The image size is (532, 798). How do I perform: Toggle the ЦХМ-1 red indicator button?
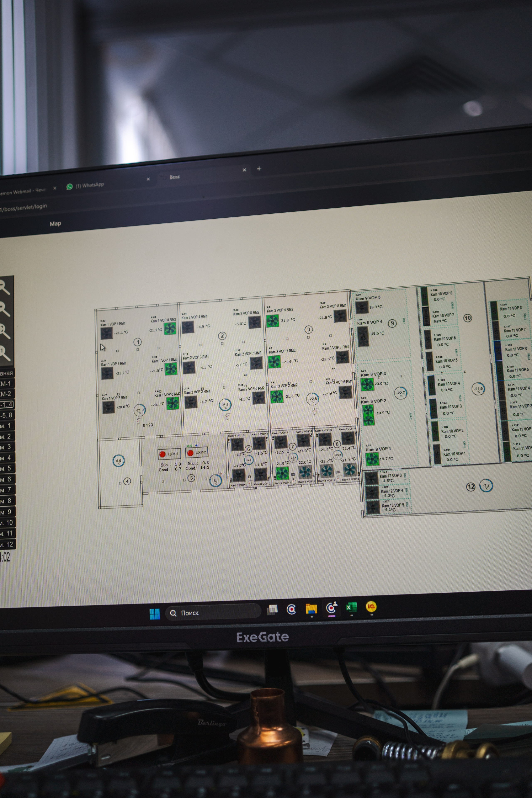(x=162, y=454)
